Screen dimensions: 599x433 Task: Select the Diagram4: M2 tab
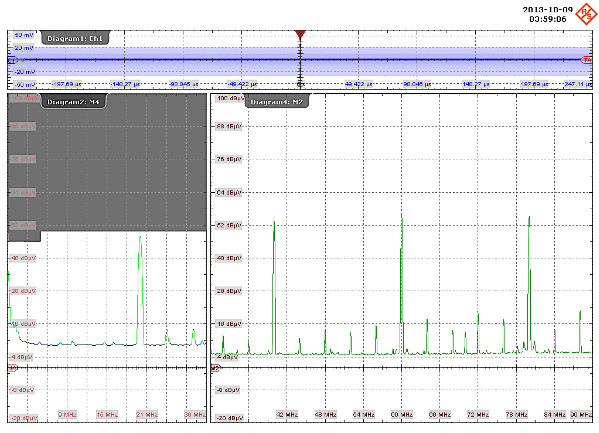277,102
